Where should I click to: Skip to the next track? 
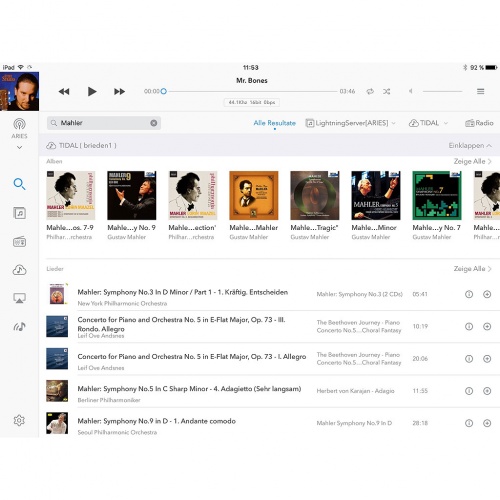point(119,91)
